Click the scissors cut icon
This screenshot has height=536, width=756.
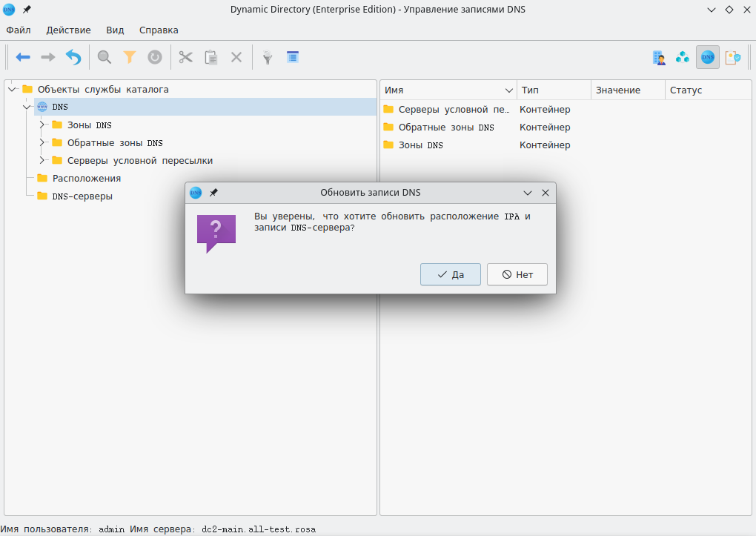point(185,57)
